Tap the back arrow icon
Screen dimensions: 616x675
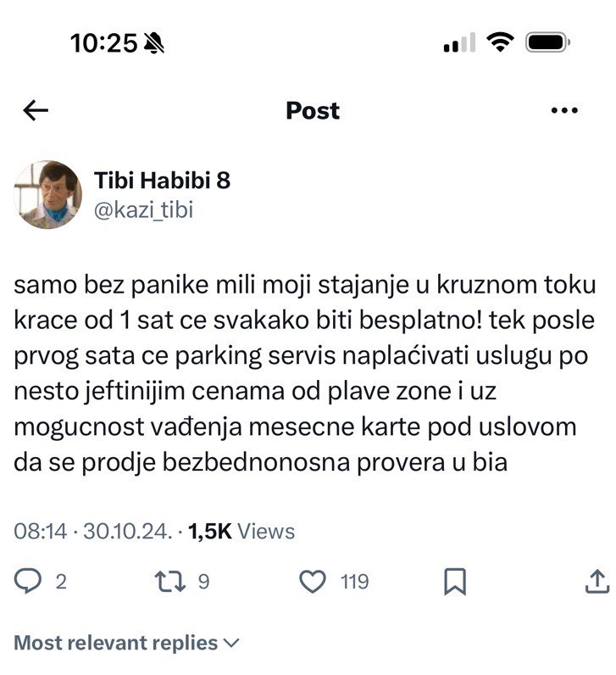36,110
